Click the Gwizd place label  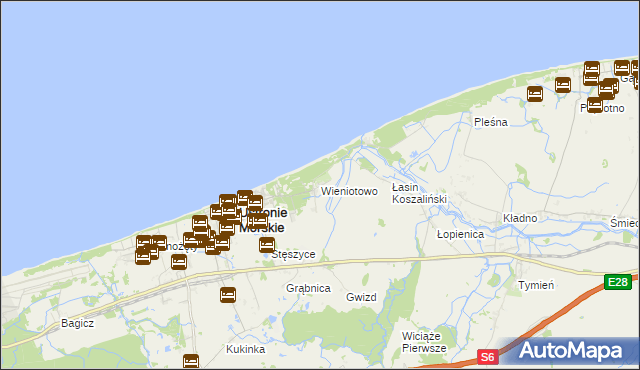tap(361, 297)
